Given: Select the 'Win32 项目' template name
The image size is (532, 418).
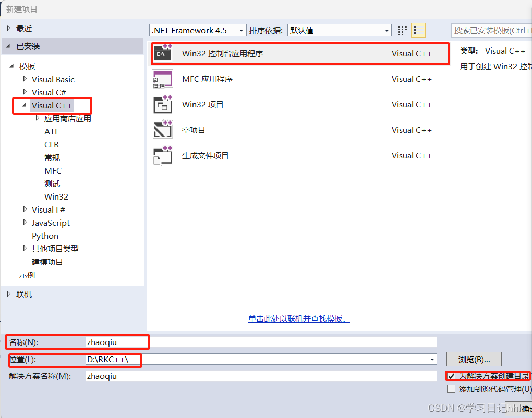Looking at the screenshot, I should pos(202,104).
